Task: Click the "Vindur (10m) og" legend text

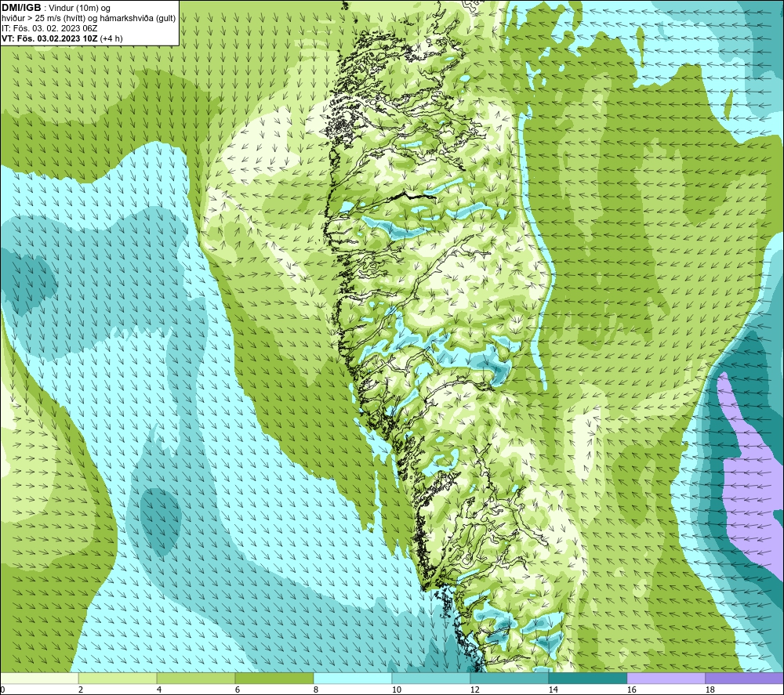Action: pyautogui.click(x=80, y=8)
